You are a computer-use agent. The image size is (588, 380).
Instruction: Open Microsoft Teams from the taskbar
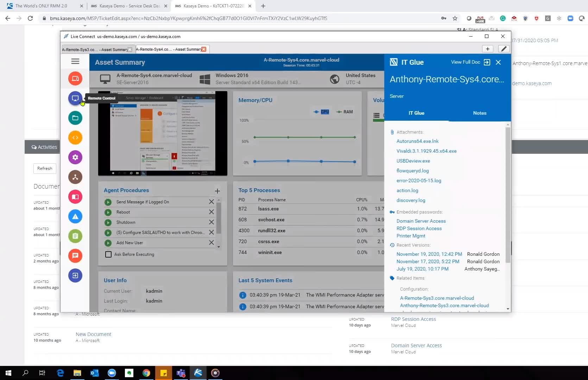[181, 373]
